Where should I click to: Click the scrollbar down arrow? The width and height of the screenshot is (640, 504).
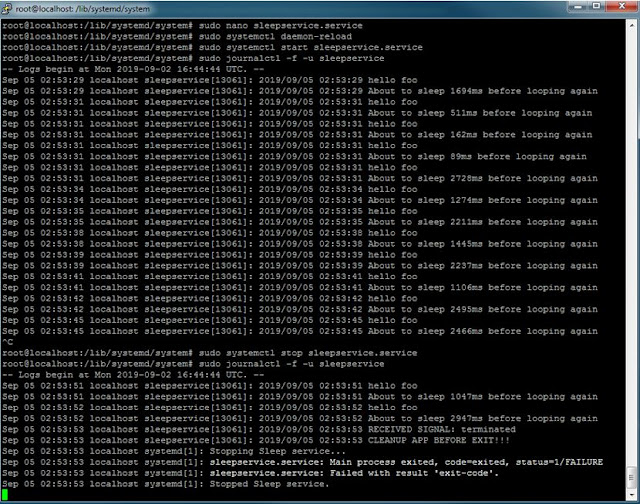[x=631, y=494]
